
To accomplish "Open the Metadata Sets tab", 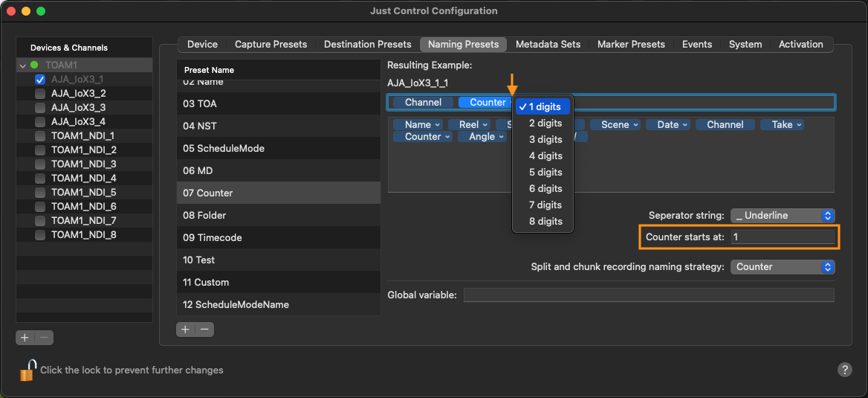I will (x=548, y=45).
